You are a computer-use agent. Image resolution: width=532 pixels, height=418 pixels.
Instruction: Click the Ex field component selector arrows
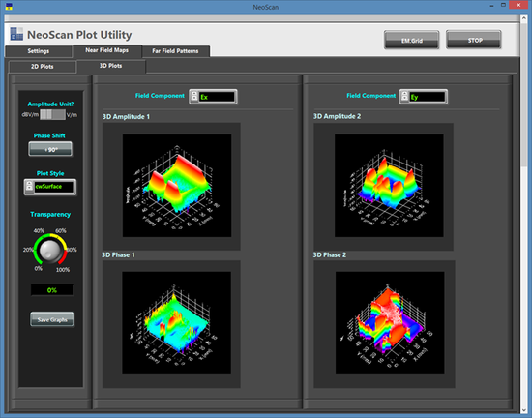coord(194,97)
